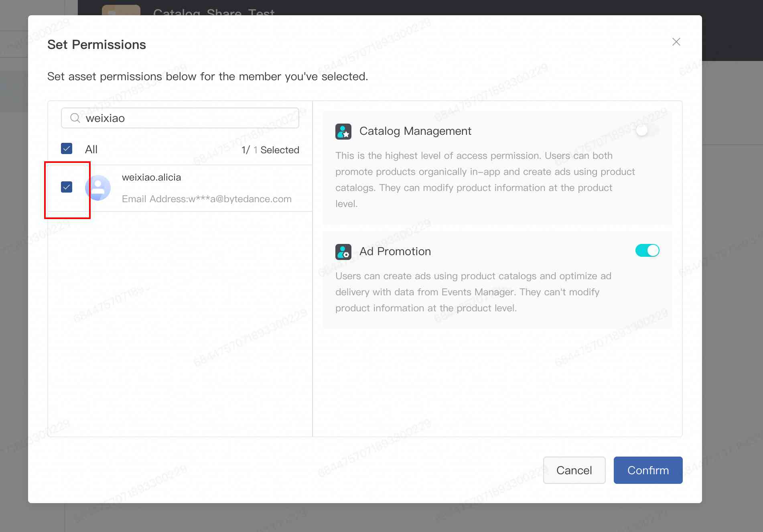The height and width of the screenshot is (532, 763).
Task: Disable the Ad Promotion toggle
Action: click(647, 250)
